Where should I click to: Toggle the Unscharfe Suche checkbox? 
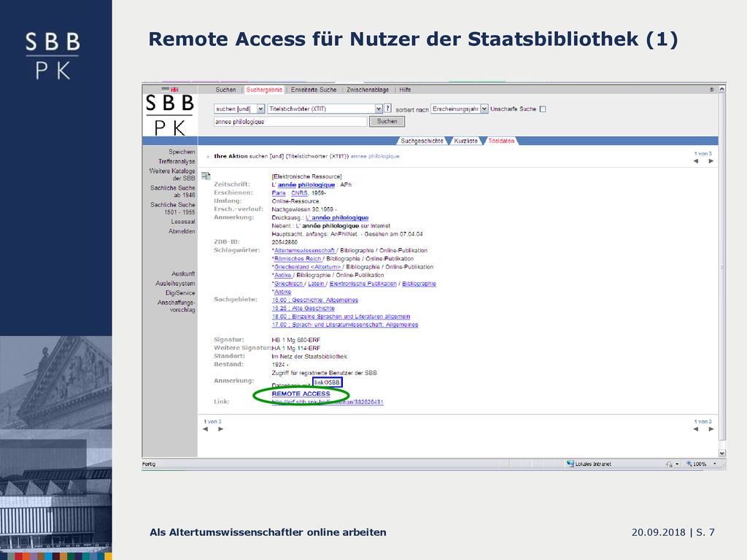[x=543, y=109]
